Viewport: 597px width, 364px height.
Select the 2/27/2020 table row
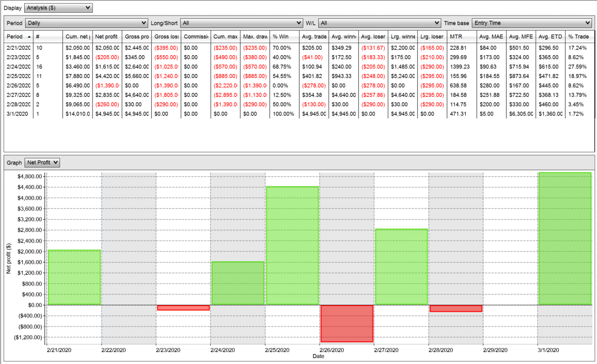point(299,95)
